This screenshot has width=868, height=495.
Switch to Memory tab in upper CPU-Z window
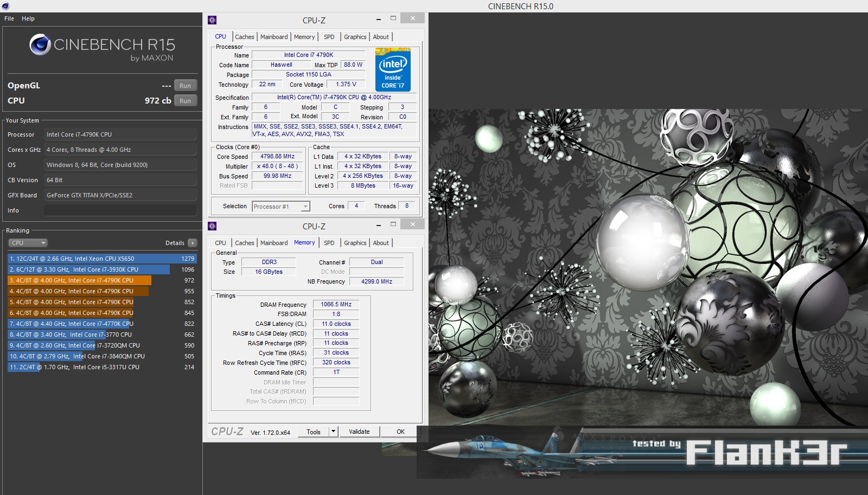pos(304,37)
